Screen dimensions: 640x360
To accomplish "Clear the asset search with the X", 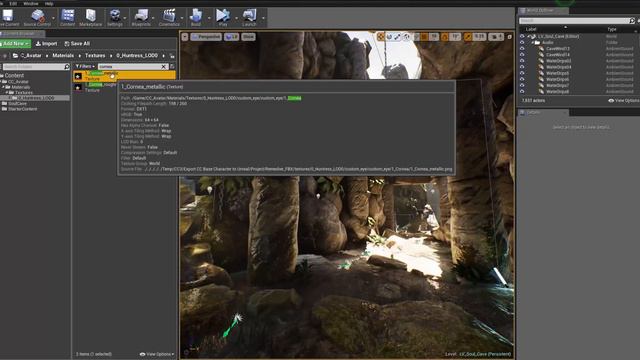I will tap(164, 67).
